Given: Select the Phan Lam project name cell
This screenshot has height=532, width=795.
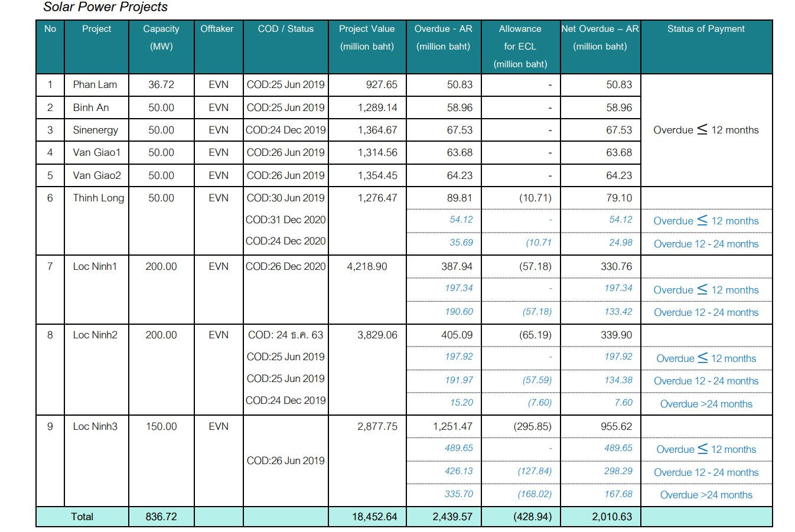Looking at the screenshot, I should click(95, 84).
